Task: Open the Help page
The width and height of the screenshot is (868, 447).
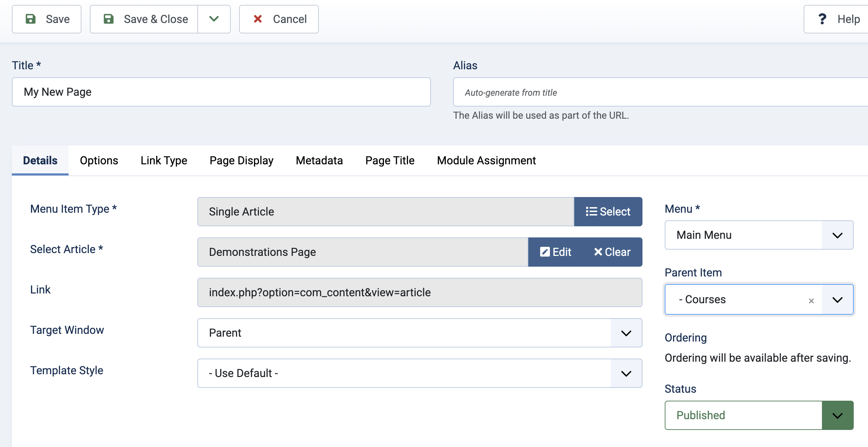Action: click(836, 19)
